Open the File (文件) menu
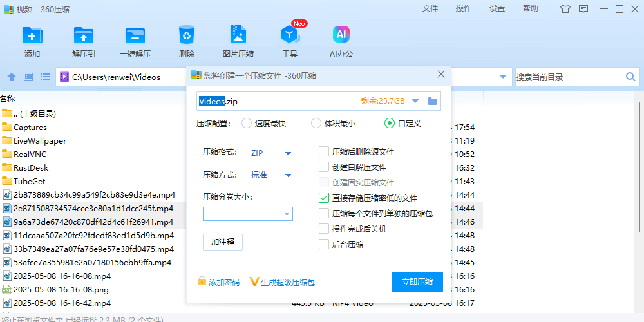Image resolution: width=644 pixels, height=322 pixels. tap(430, 8)
